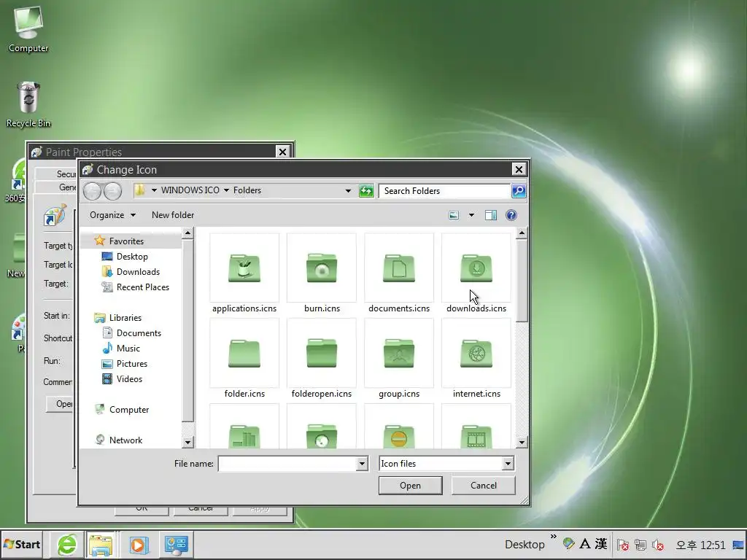Select the folderopen.icns icon
Screen dimensions: 747x560
pos(322,354)
